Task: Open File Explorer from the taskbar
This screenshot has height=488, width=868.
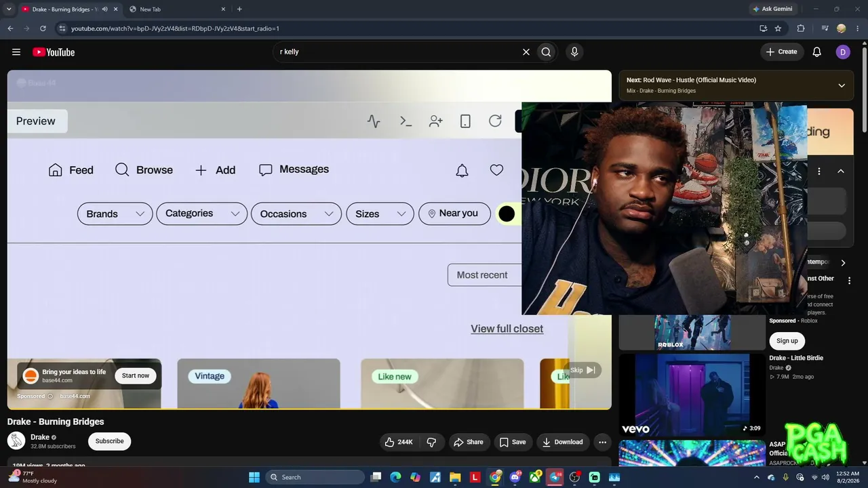Action: [x=455, y=477]
